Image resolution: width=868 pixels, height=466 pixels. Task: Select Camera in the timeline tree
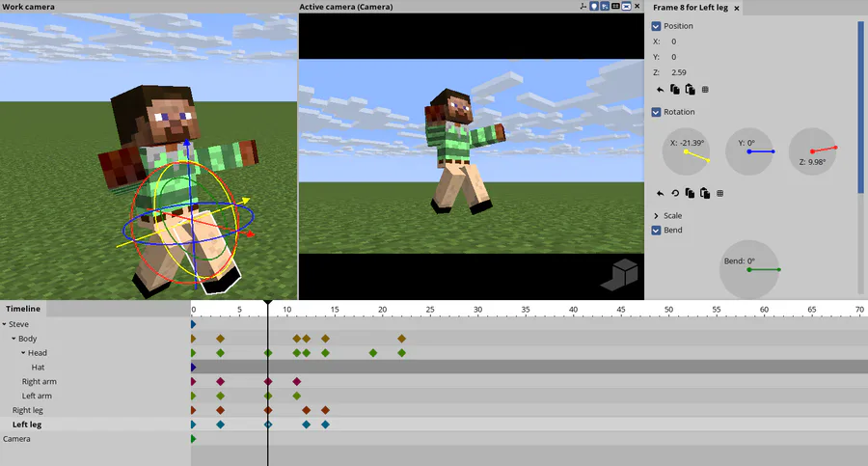coord(16,439)
